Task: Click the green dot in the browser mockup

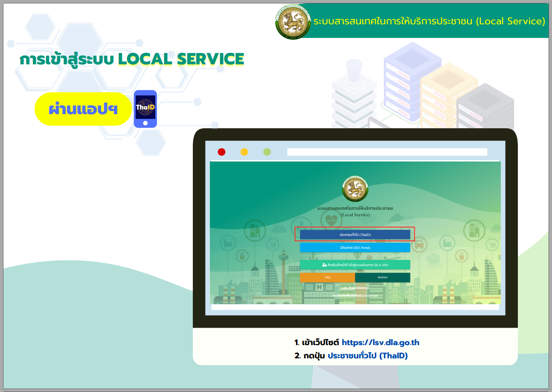Action: pyautogui.click(x=267, y=152)
